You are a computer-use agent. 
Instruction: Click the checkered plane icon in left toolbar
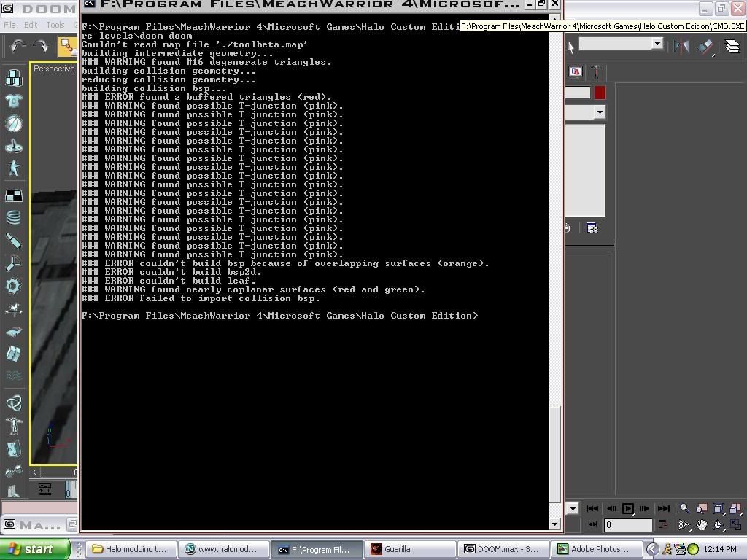coord(13,195)
